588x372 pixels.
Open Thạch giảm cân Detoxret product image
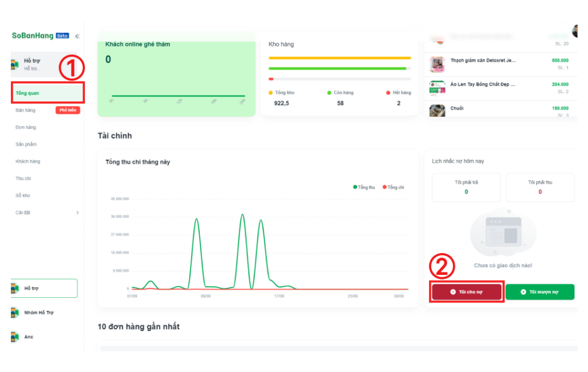click(438, 64)
